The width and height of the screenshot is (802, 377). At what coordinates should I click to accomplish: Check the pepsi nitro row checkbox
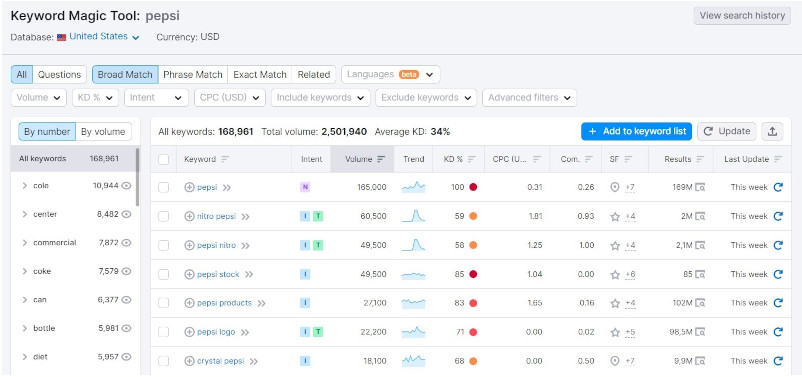coord(164,246)
